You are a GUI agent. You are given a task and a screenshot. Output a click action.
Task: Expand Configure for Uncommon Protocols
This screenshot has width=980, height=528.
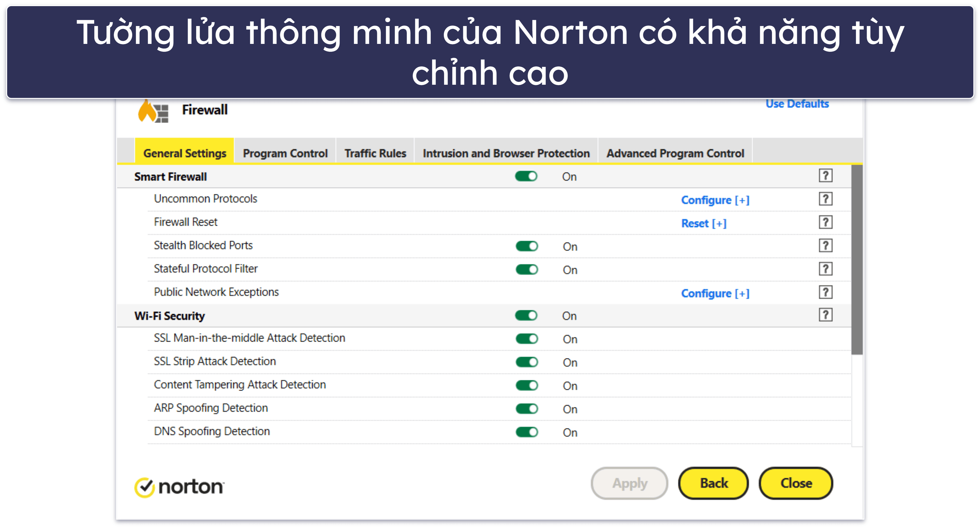(x=715, y=200)
